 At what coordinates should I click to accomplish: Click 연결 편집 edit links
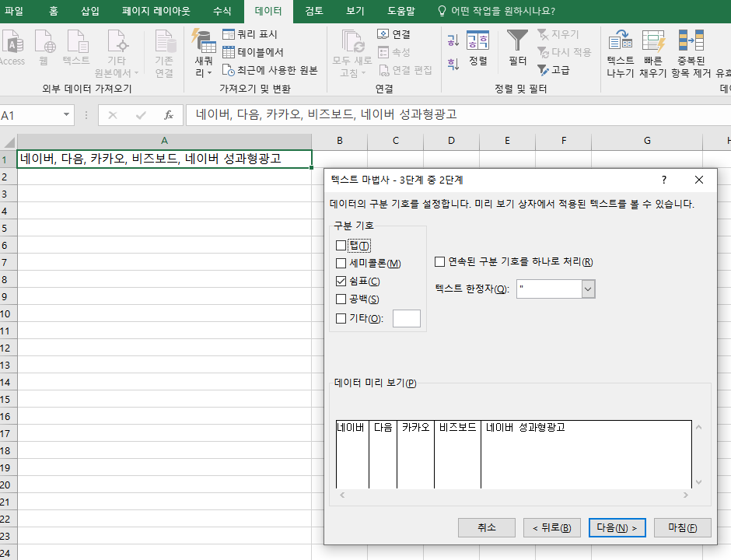pyautogui.click(x=404, y=70)
